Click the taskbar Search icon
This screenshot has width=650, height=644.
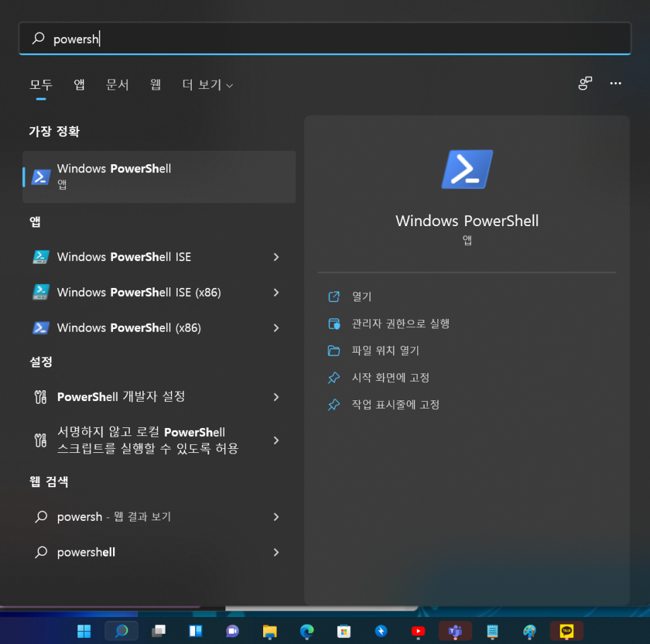[x=121, y=631]
